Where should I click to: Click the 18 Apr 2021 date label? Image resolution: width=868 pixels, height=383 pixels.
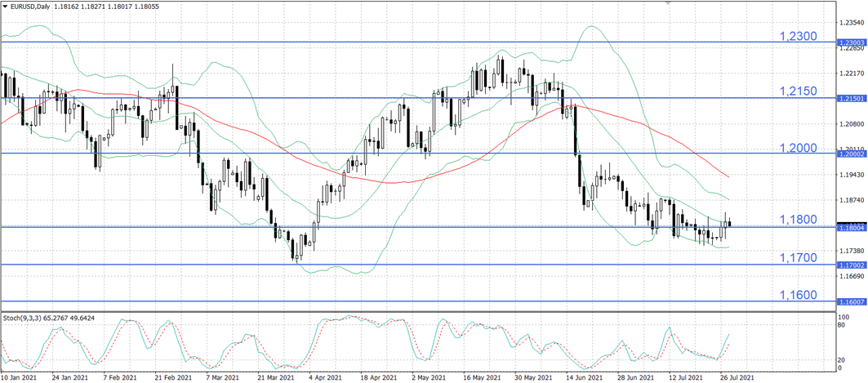[377, 377]
